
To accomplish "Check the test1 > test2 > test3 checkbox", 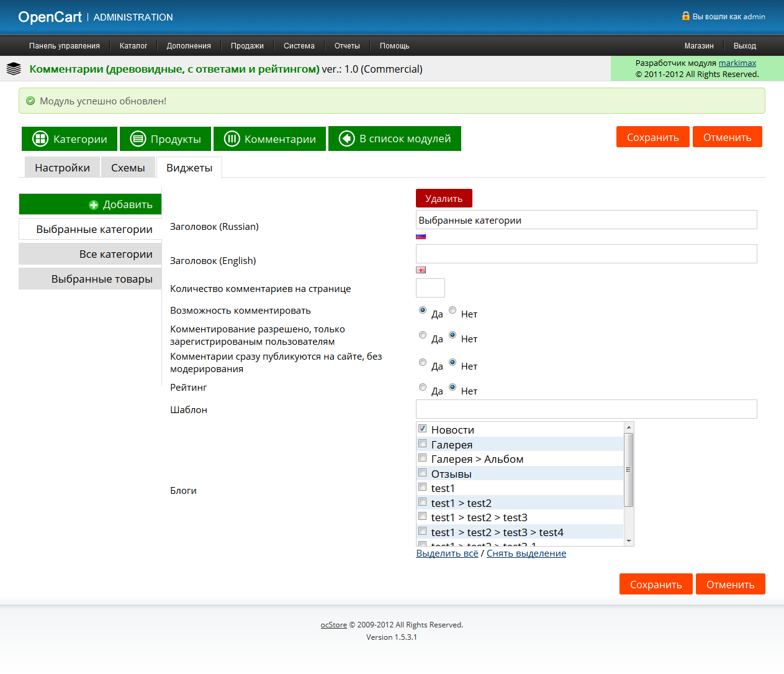I will pyautogui.click(x=423, y=516).
